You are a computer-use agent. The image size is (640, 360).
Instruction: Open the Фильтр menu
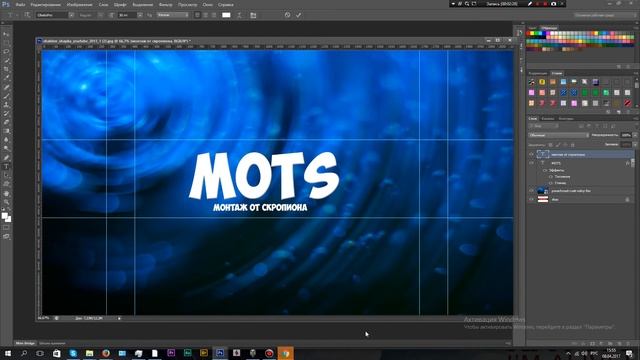click(x=165, y=4)
